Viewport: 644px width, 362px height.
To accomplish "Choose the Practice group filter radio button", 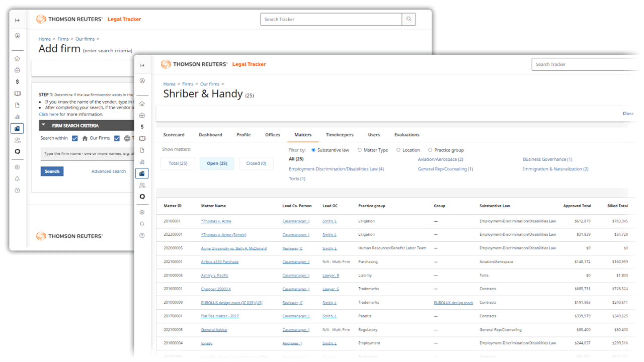I will [x=430, y=150].
